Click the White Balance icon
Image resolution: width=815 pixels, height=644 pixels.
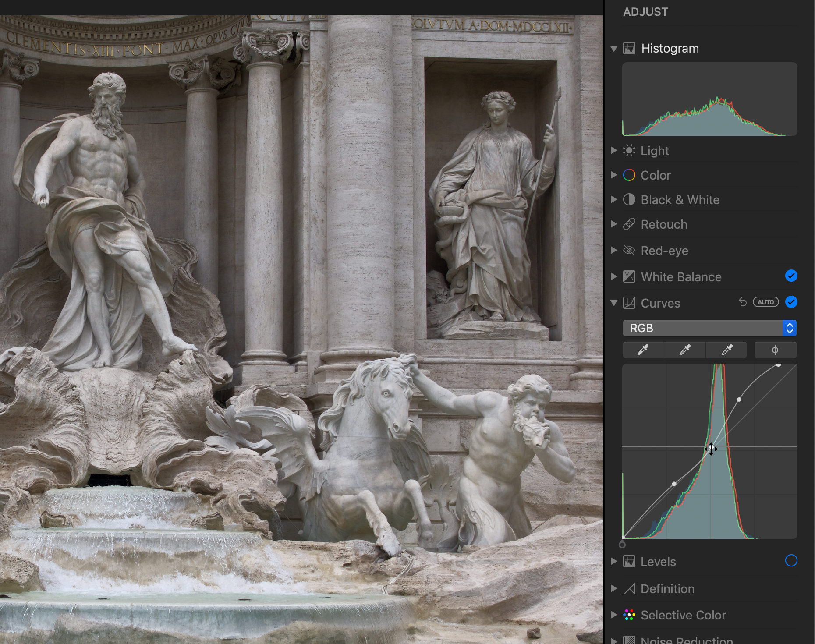(x=629, y=276)
